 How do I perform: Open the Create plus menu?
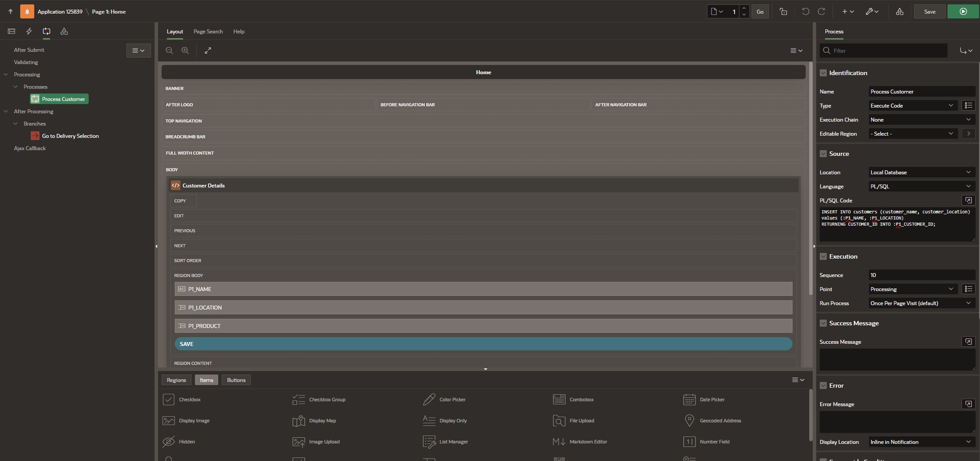[x=847, y=11]
